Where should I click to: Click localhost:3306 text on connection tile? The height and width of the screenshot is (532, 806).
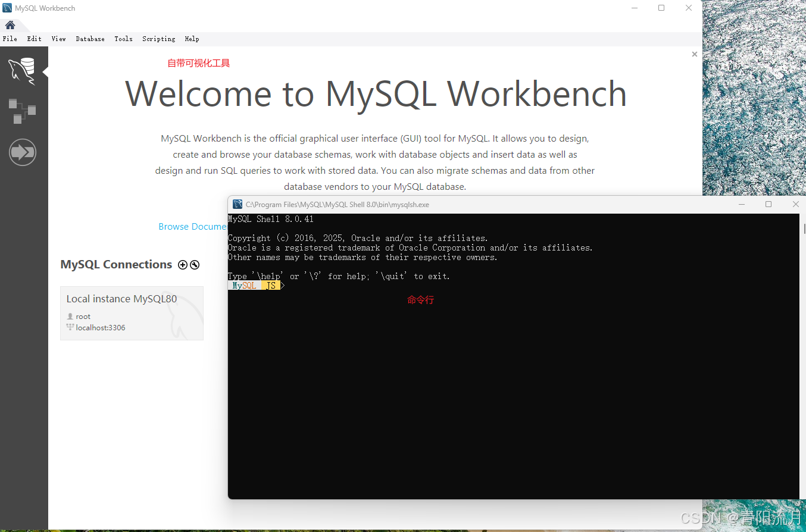(x=101, y=328)
